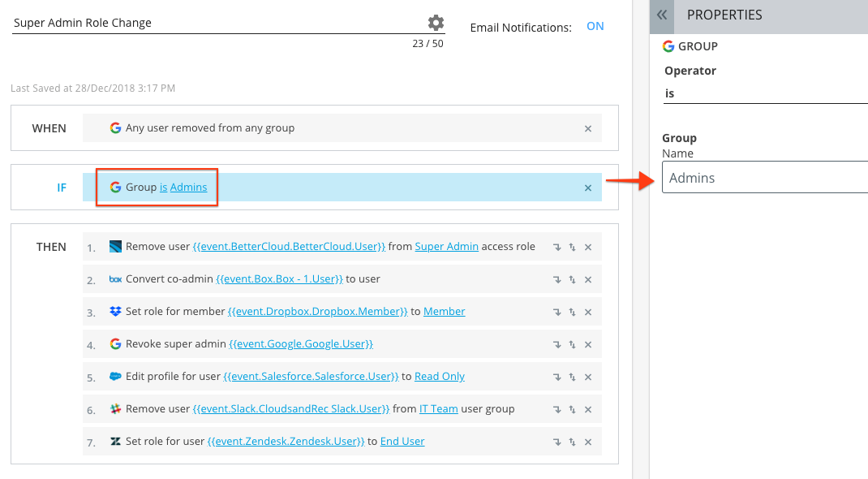The image size is (868, 479).
Task: Click the insert-below arrow on Dropbox action
Action: 557,313
